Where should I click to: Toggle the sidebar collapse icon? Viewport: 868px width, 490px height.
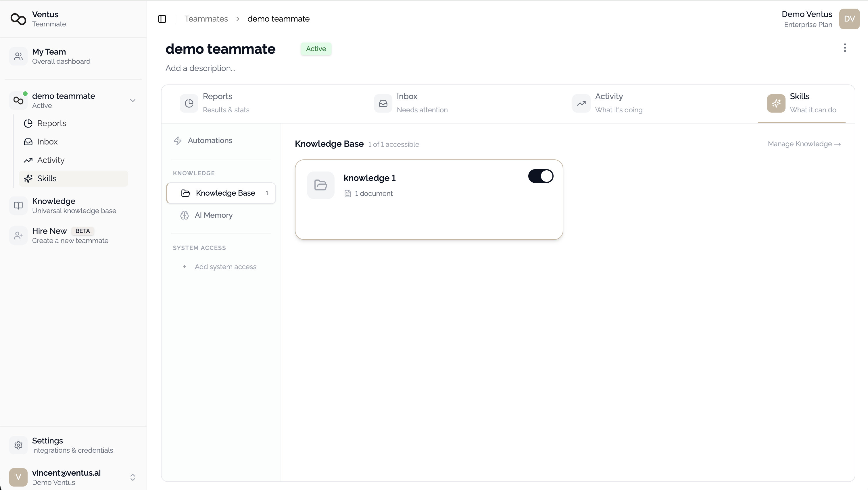coord(162,19)
